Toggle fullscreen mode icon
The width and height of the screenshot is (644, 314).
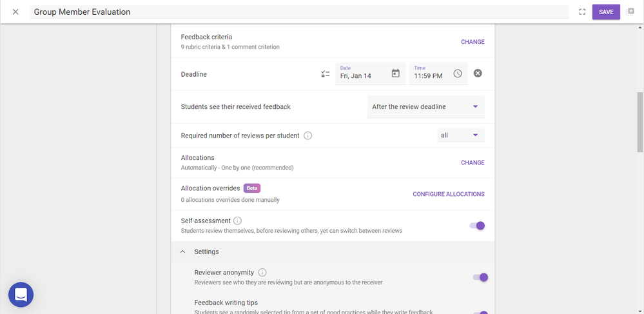tap(582, 12)
